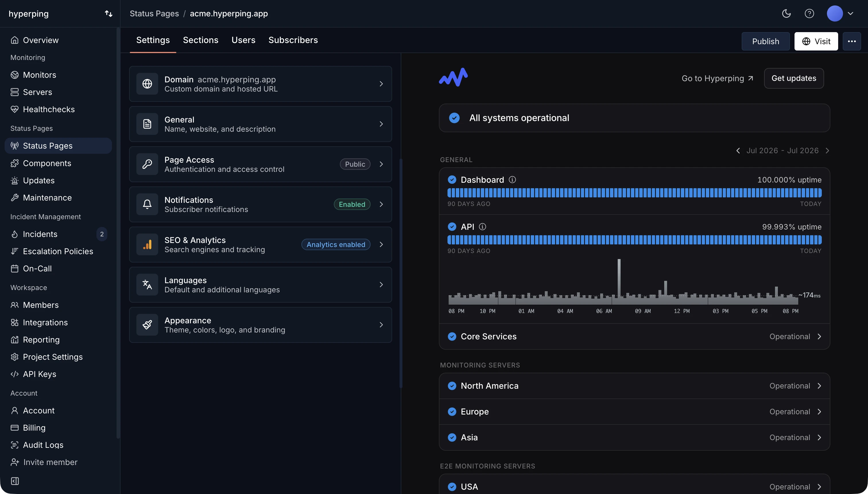Click the Analytics enabled badge
Viewport: 868px width, 494px height.
click(336, 245)
